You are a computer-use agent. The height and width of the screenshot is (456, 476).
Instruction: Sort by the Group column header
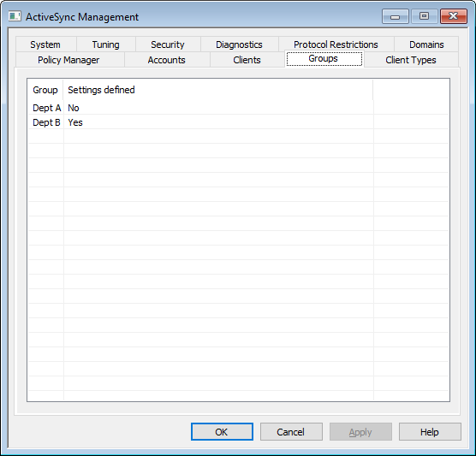[x=45, y=90]
